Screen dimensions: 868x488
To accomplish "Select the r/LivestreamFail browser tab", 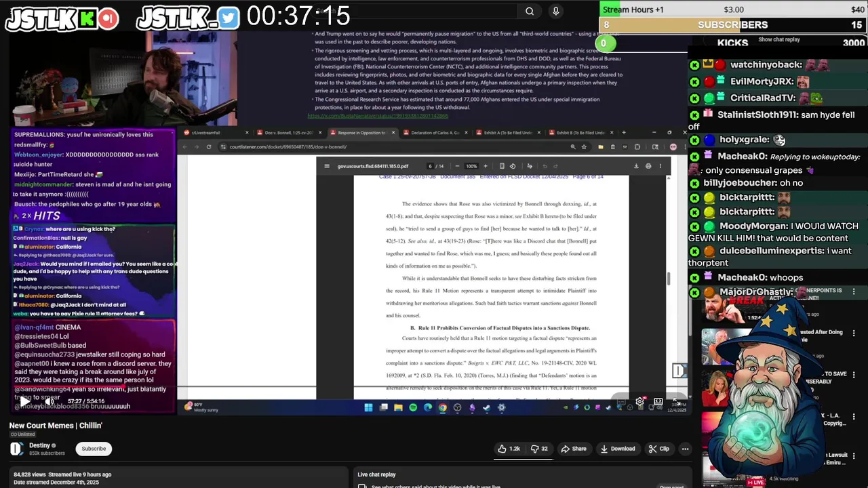I will pos(216,133).
